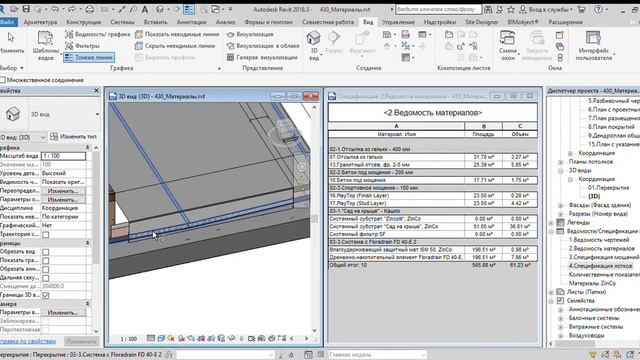Open the Главная модель dropdown in status bar
The height and width of the screenshot is (360, 640).
[377, 355]
